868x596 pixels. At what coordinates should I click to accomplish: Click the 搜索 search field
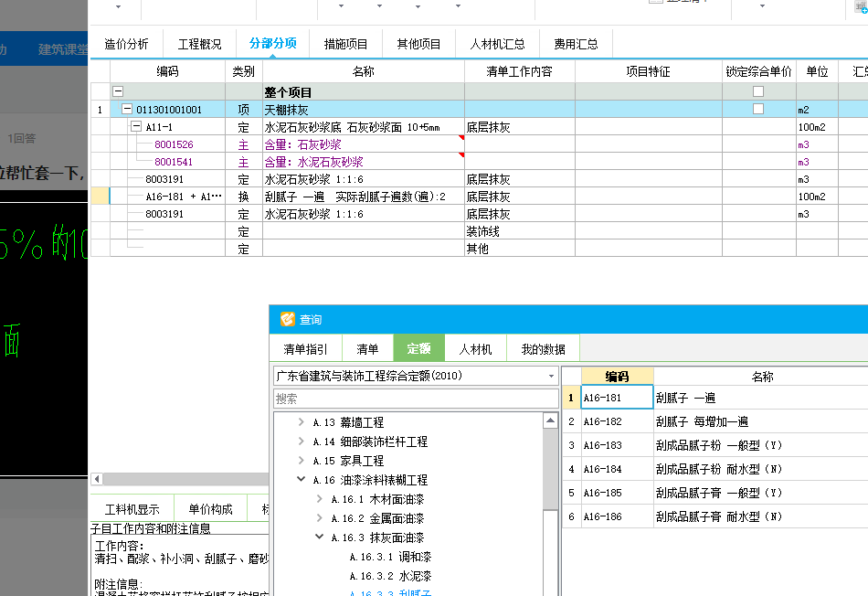coord(416,399)
